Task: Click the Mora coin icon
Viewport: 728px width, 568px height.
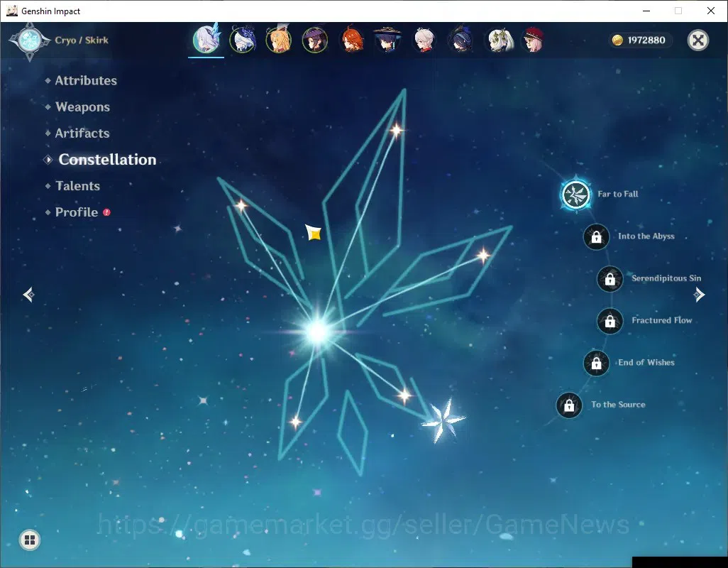Action: pos(617,40)
